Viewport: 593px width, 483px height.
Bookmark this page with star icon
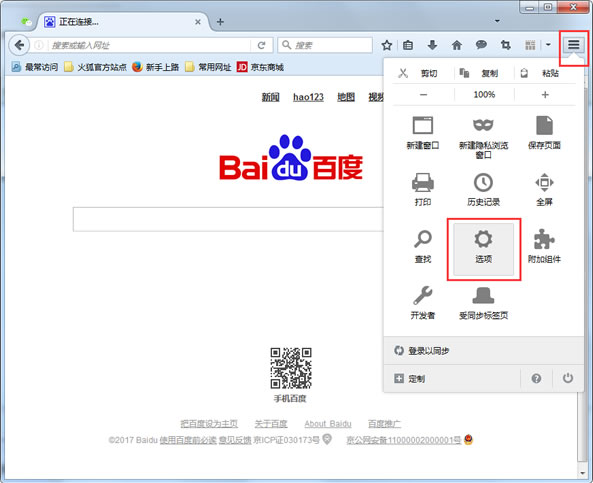pyautogui.click(x=387, y=45)
